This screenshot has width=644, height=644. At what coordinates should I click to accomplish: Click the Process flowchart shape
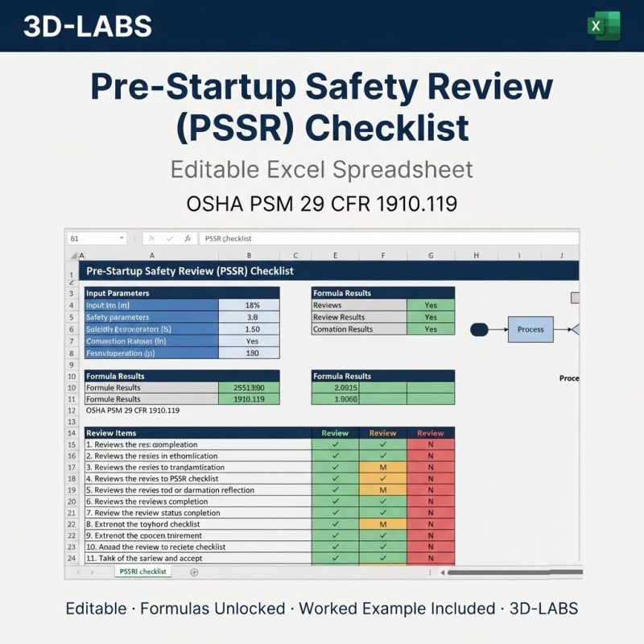point(530,329)
